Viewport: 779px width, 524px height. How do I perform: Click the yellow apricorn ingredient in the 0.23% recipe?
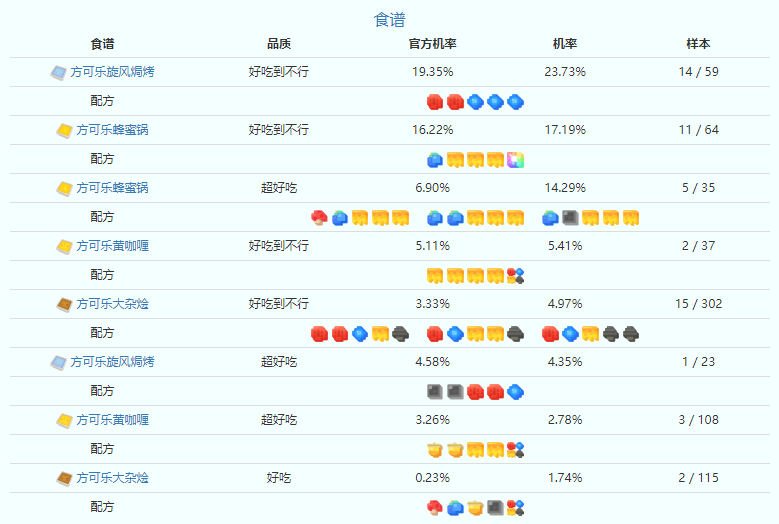point(475,508)
